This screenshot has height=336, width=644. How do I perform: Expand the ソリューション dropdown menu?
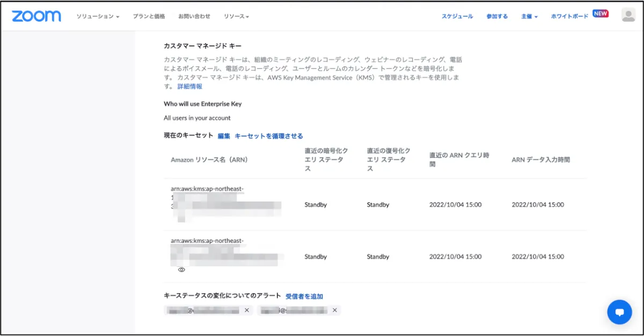(x=97, y=17)
